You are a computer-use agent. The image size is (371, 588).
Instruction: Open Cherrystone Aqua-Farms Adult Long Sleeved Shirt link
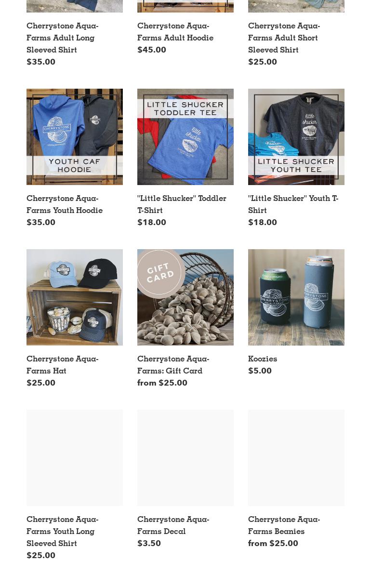click(x=63, y=38)
